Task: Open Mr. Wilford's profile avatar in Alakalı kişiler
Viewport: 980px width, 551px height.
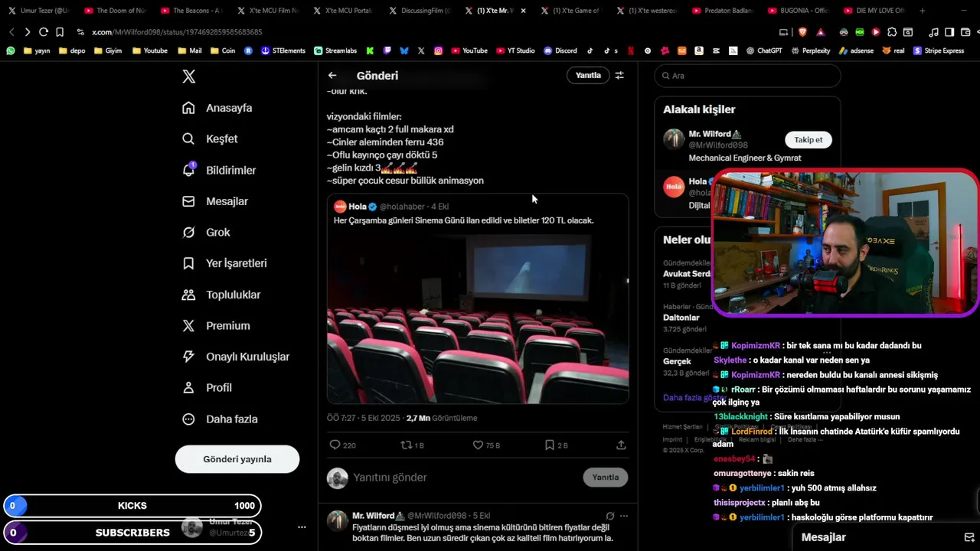Action: coord(674,139)
